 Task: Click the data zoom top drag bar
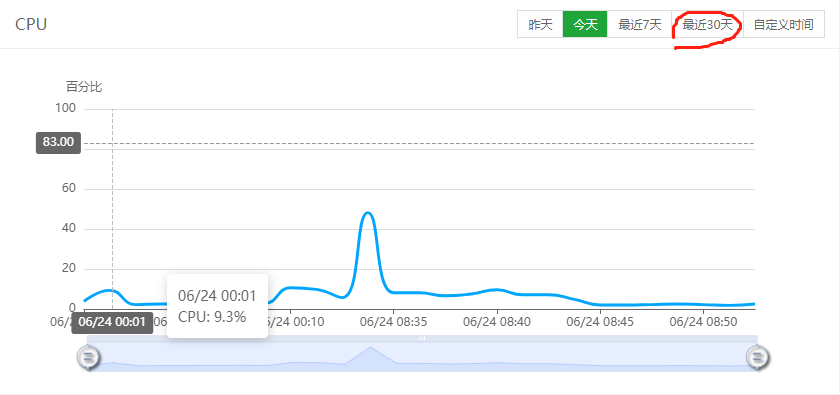[422, 339]
